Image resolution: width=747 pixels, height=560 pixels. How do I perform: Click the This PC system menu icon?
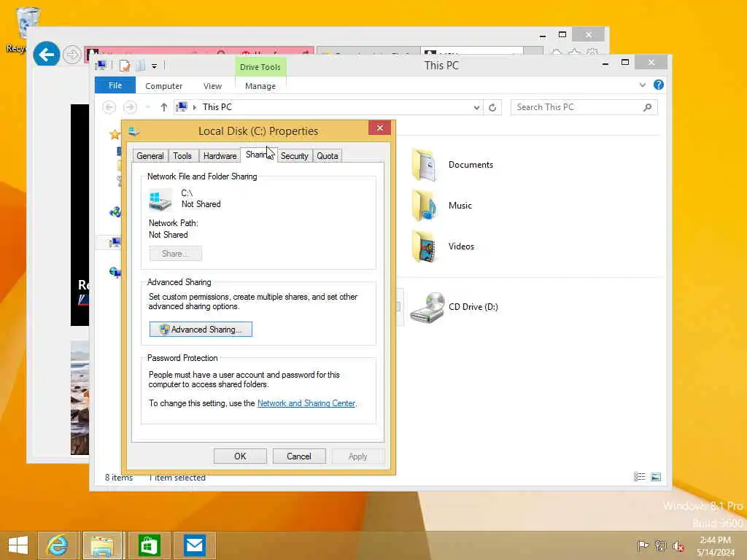[101, 66]
